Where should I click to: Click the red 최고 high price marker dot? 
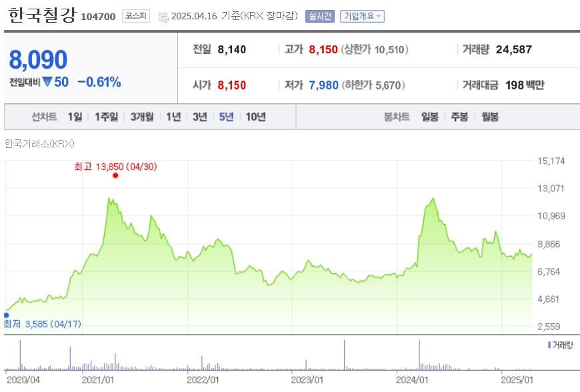(114, 175)
